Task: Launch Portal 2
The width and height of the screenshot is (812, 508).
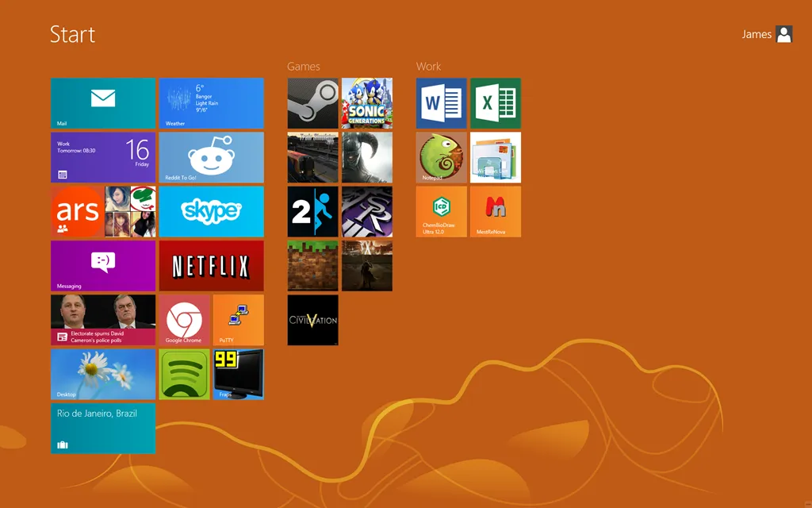Action: click(312, 212)
